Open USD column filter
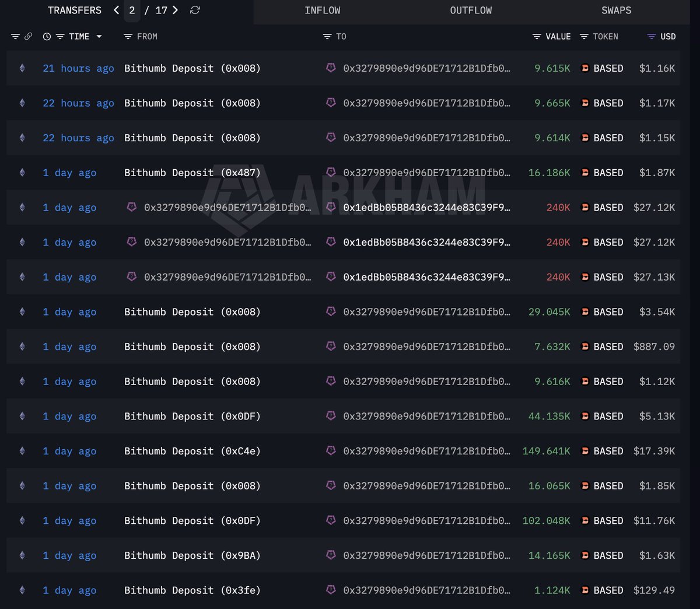 (652, 36)
